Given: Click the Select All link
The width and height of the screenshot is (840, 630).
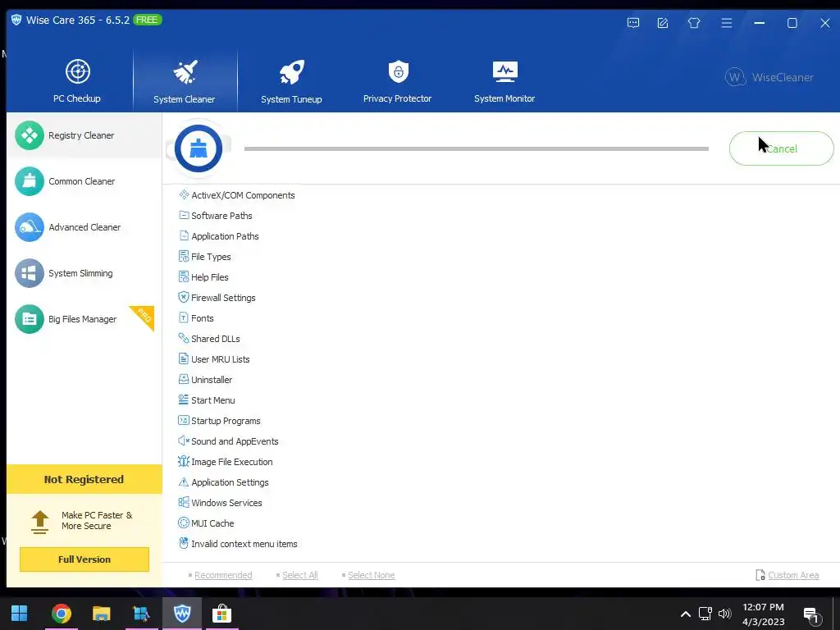Looking at the screenshot, I should click(300, 575).
